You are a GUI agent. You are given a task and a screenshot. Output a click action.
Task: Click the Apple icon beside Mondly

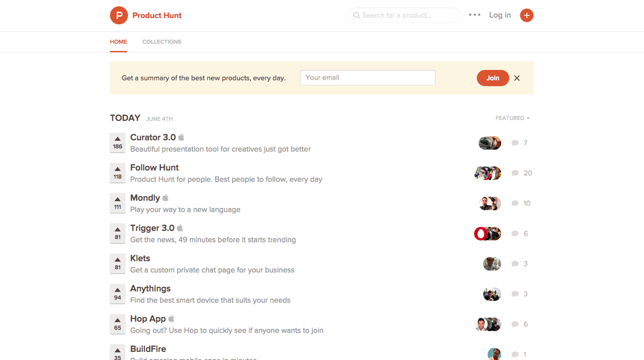(165, 198)
